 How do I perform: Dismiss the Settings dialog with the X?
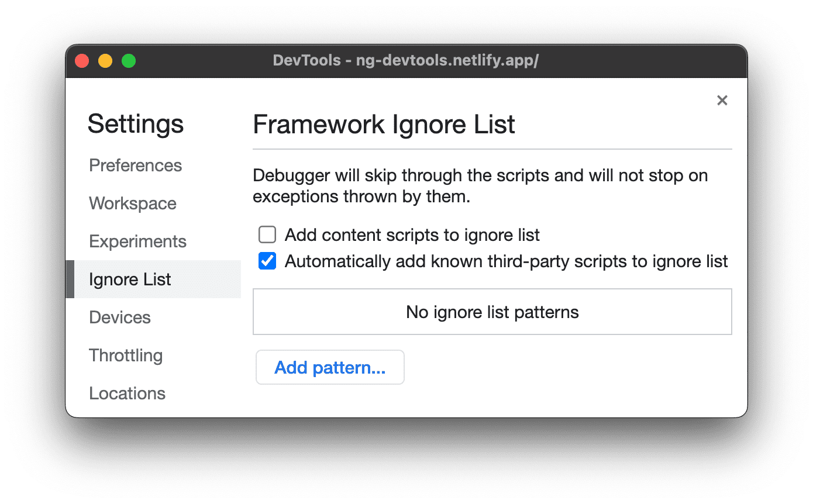722,100
